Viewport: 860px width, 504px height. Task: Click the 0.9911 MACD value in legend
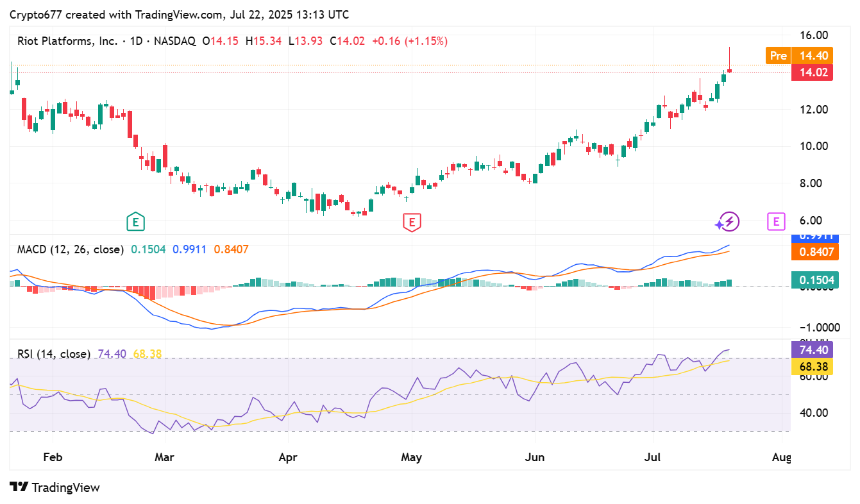tap(190, 249)
